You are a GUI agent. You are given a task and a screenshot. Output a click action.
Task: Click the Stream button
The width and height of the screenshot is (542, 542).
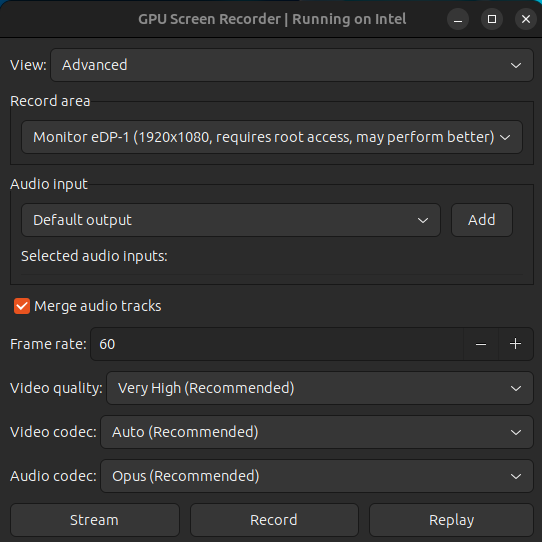[x=95, y=520]
